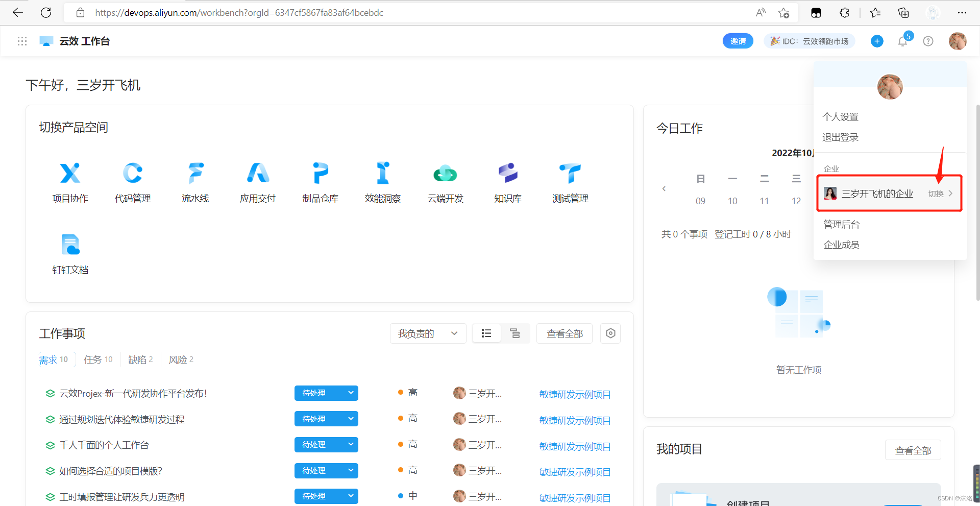Open the notifications bell
980x506 pixels.
coord(902,41)
